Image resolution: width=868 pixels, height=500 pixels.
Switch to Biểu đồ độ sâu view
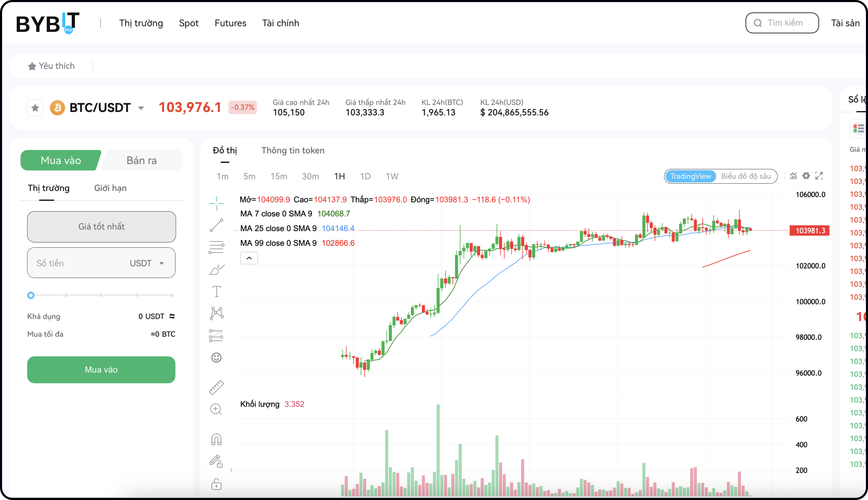(746, 176)
